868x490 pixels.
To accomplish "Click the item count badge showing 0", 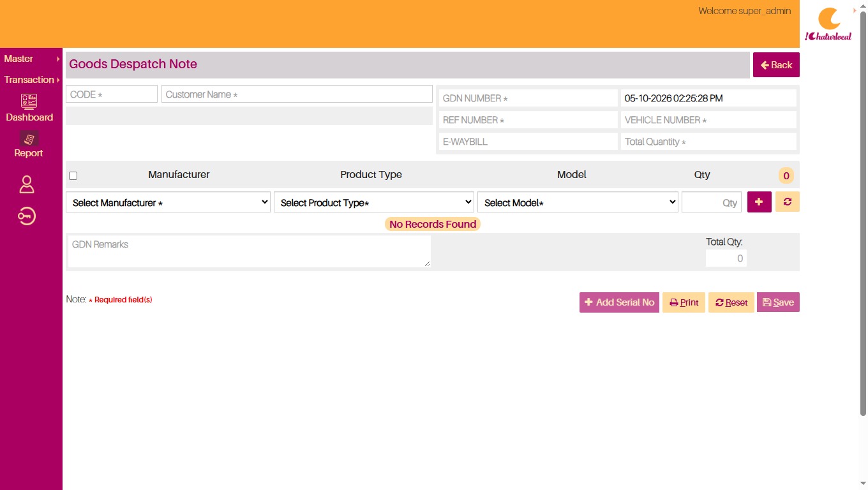I will pos(786,175).
